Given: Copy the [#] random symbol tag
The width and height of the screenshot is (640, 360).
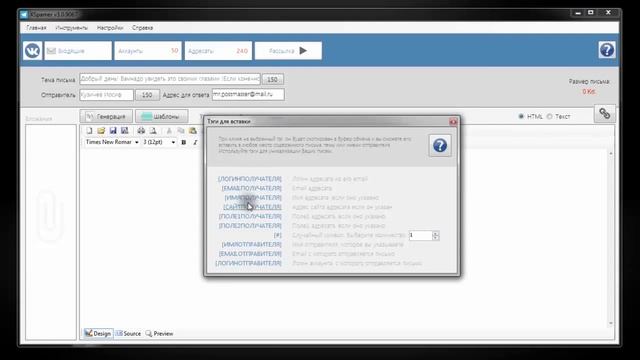Looking at the screenshot, I should click(x=278, y=235).
